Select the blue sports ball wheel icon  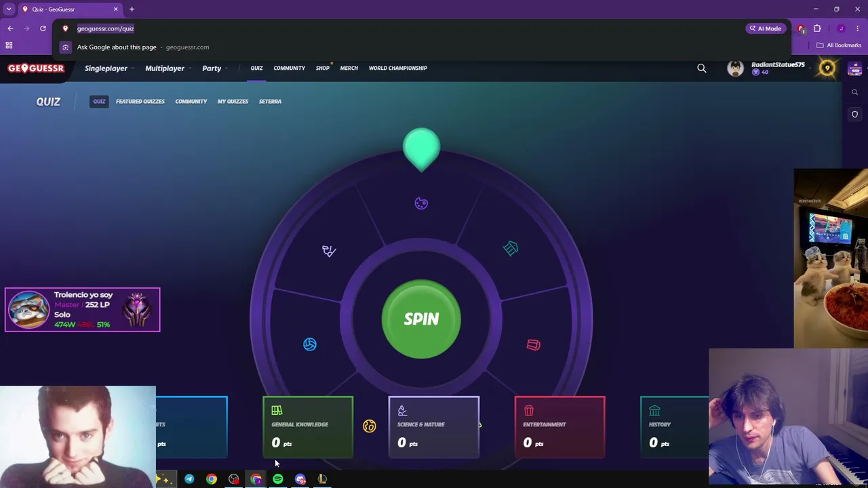point(310,344)
